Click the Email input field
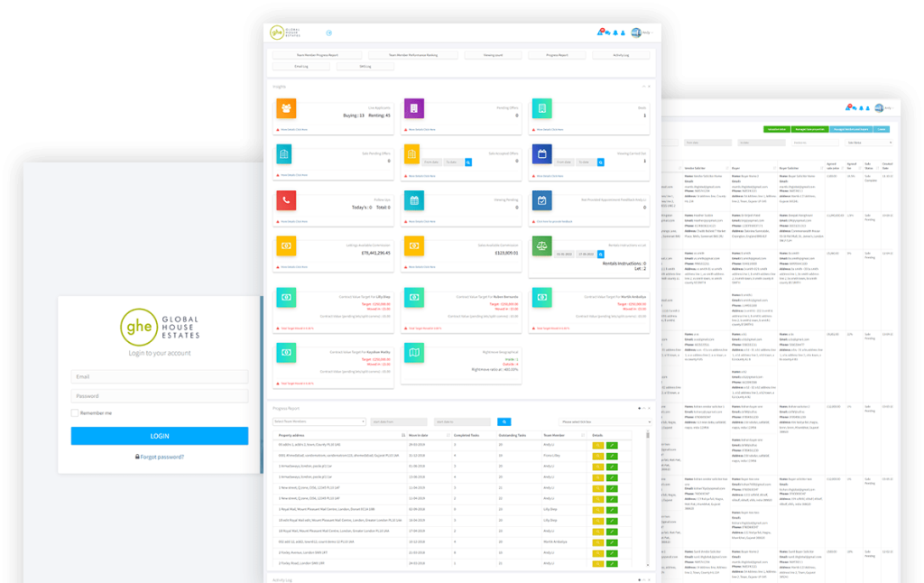 click(x=160, y=377)
